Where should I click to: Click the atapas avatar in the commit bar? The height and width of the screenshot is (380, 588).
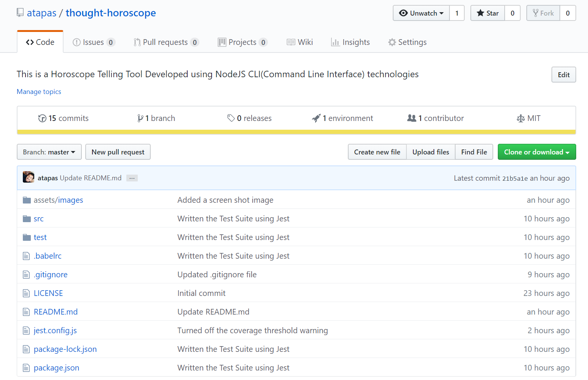coord(29,177)
